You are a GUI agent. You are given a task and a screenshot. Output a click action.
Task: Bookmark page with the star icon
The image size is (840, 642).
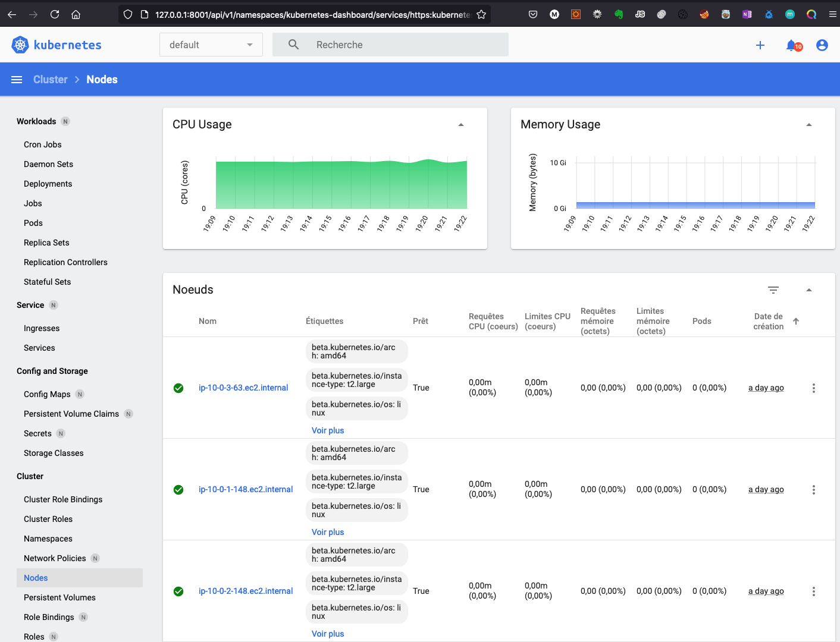(x=481, y=15)
